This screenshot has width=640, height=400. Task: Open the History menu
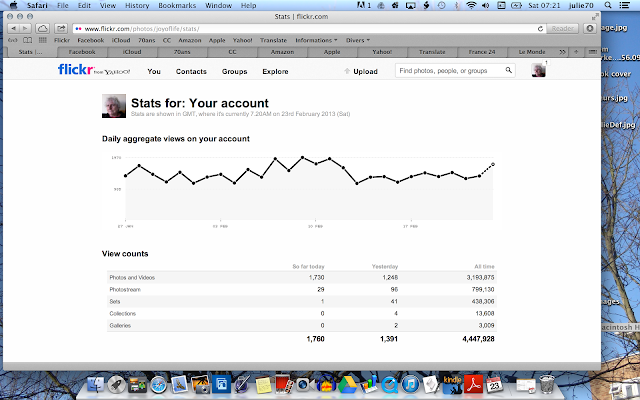point(137,5)
